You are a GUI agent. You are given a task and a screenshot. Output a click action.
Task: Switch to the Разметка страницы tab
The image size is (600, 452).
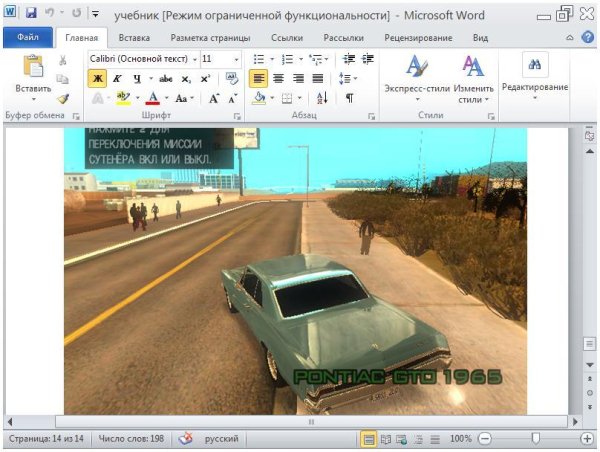210,38
